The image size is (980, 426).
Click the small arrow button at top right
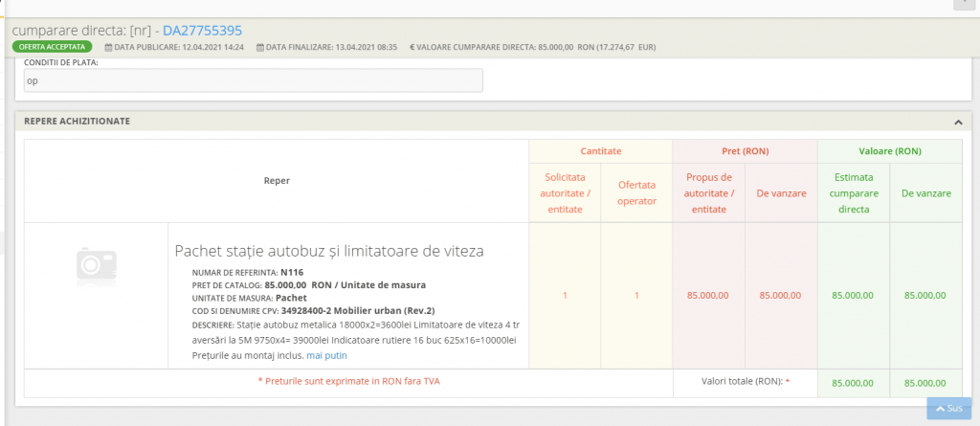963,5
